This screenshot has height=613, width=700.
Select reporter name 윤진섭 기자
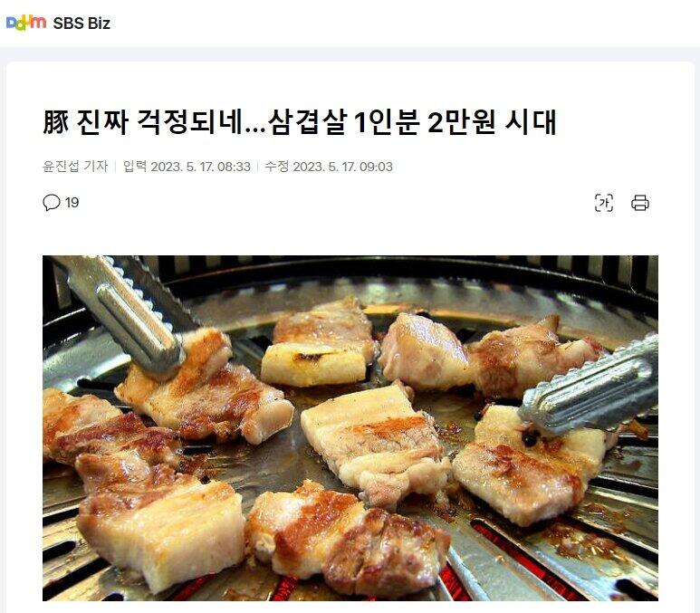[75, 166]
